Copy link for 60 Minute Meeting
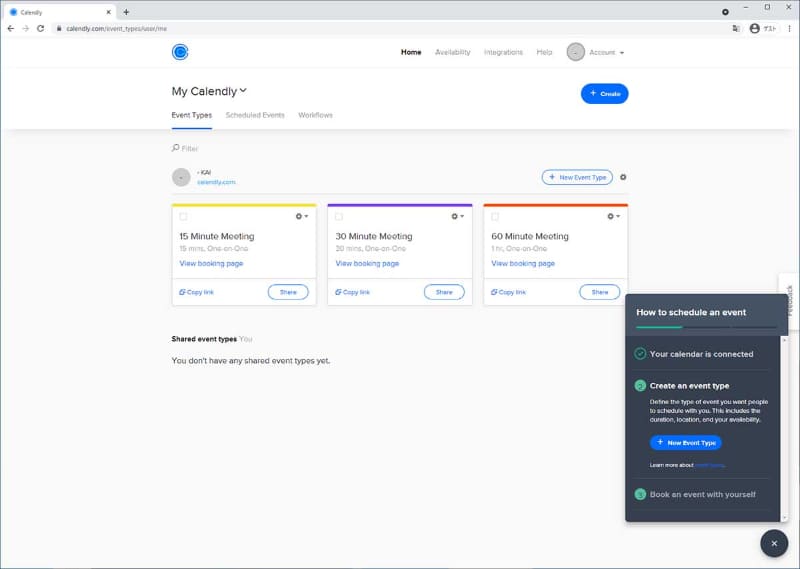The height and width of the screenshot is (569, 800). (508, 292)
